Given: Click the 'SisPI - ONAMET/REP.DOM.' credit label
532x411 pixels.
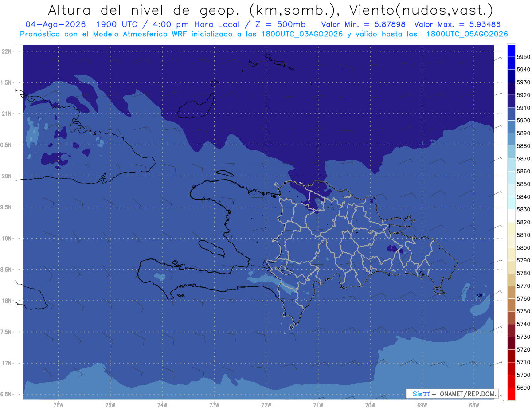Looking at the screenshot, I should point(452,394).
